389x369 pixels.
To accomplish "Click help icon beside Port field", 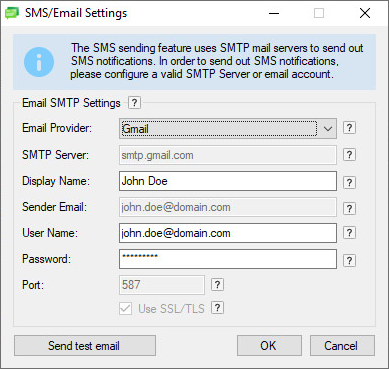I will tap(217, 285).
